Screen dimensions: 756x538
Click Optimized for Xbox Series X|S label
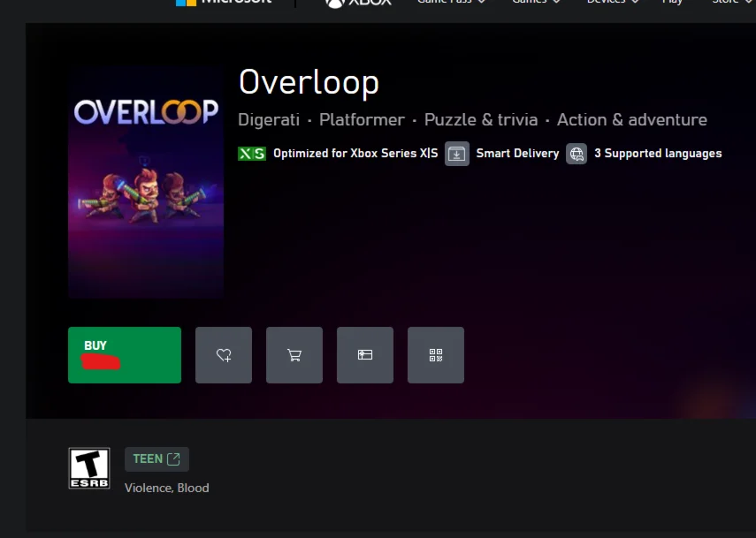[x=355, y=153]
